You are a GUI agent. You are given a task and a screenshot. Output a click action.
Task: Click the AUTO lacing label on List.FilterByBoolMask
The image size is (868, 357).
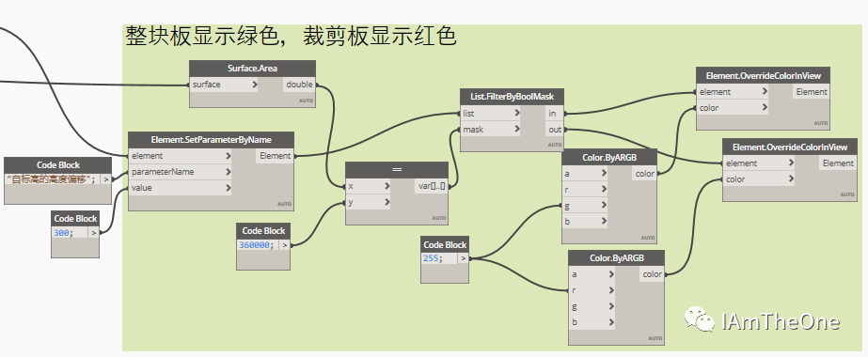[x=554, y=145]
